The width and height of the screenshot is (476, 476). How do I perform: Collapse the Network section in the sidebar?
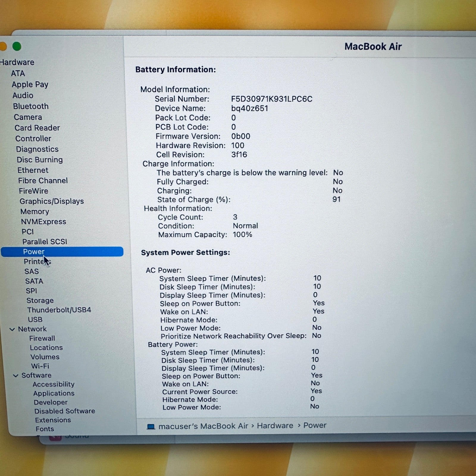coord(12,329)
